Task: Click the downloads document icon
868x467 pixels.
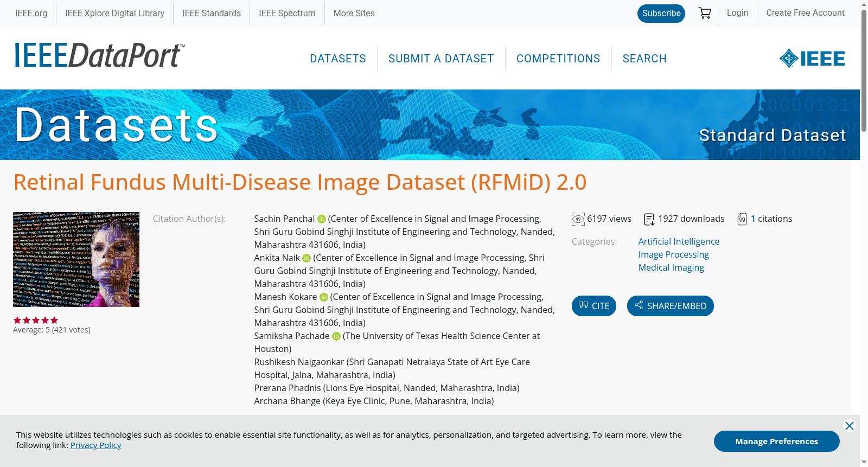Action: (649, 219)
